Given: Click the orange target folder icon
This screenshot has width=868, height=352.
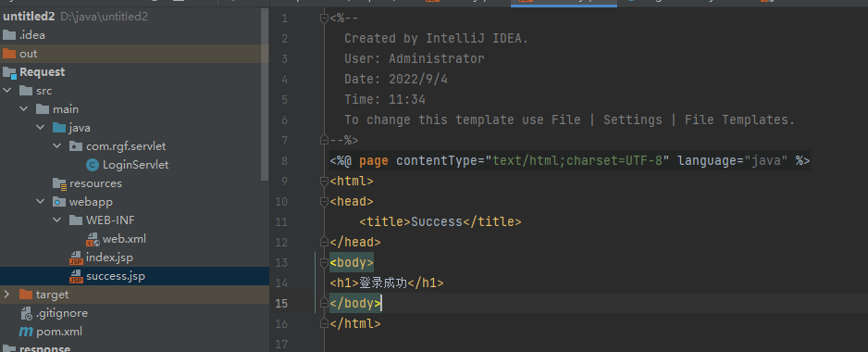Looking at the screenshot, I should point(26,295).
